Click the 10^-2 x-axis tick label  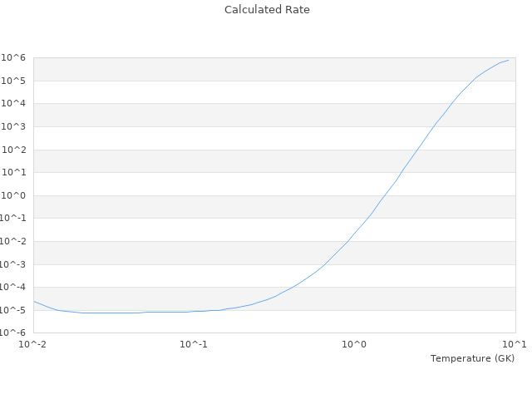pyautogui.click(x=33, y=344)
